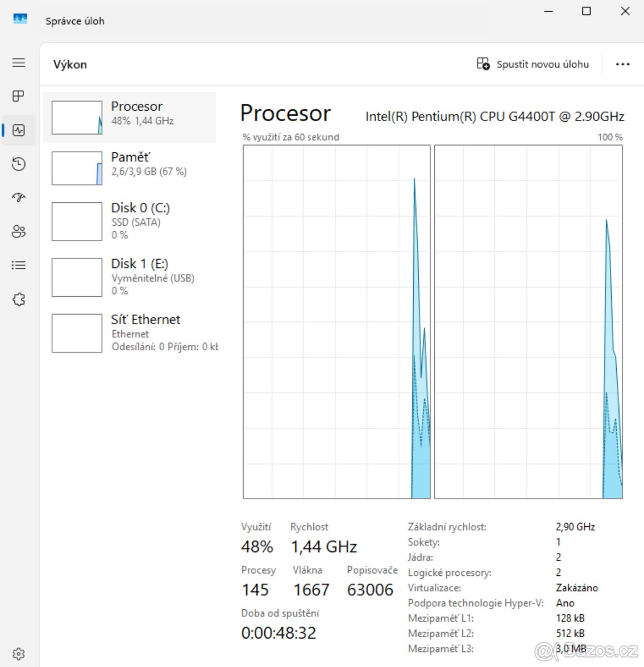
Task: Click the Výkon page title
Action: pyautogui.click(x=70, y=64)
